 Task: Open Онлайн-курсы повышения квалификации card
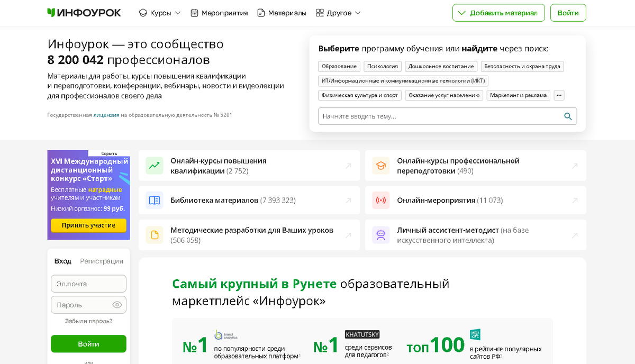249,166
